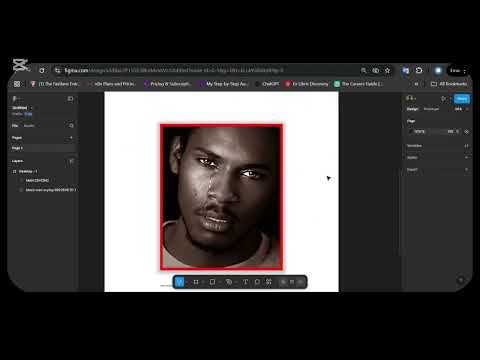
Task: Add an export setting
Action: coord(466,170)
